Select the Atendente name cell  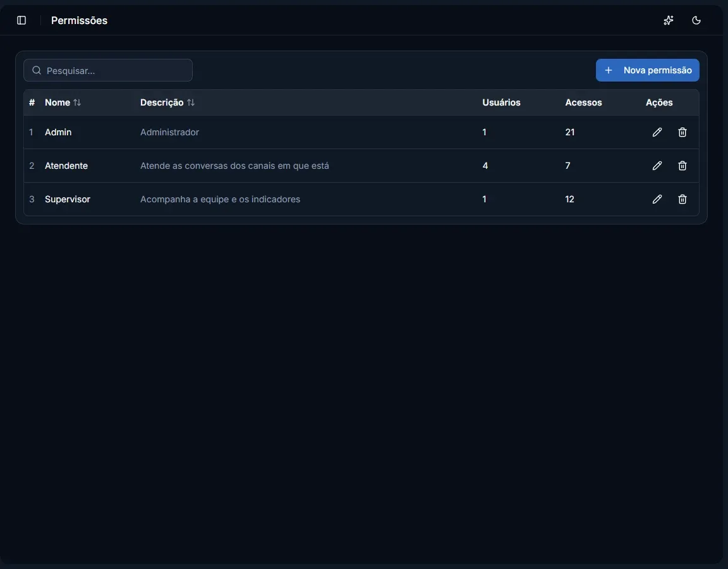(66, 166)
